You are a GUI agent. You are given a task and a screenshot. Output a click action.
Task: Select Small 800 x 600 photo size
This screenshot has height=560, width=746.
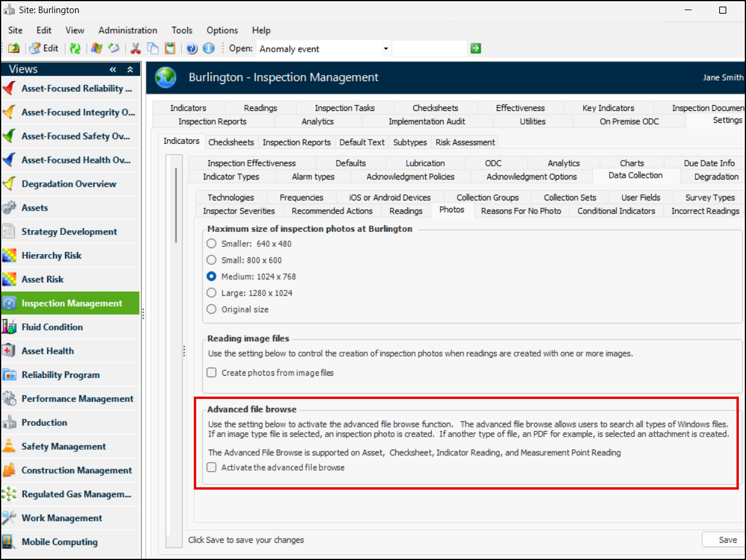211,260
